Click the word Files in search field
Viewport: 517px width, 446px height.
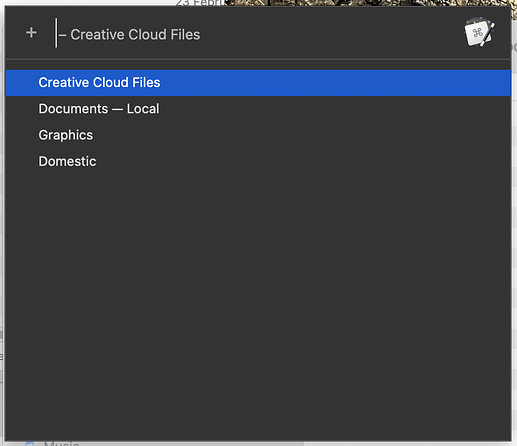(x=185, y=35)
